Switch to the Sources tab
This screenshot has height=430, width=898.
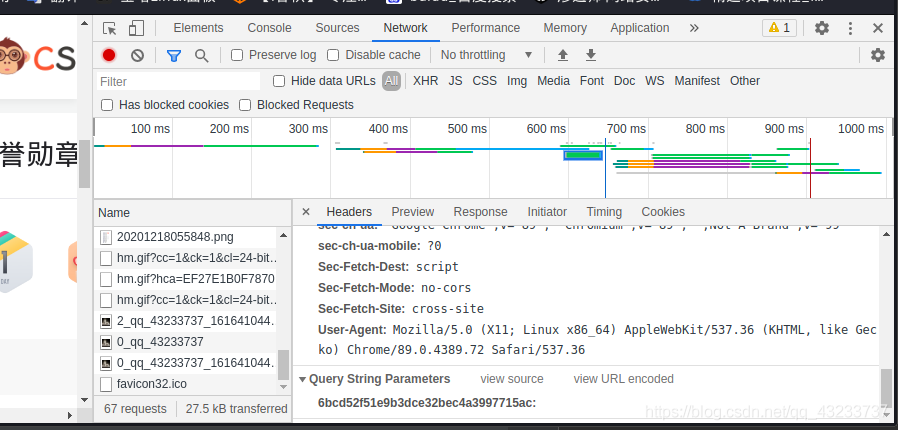point(337,27)
